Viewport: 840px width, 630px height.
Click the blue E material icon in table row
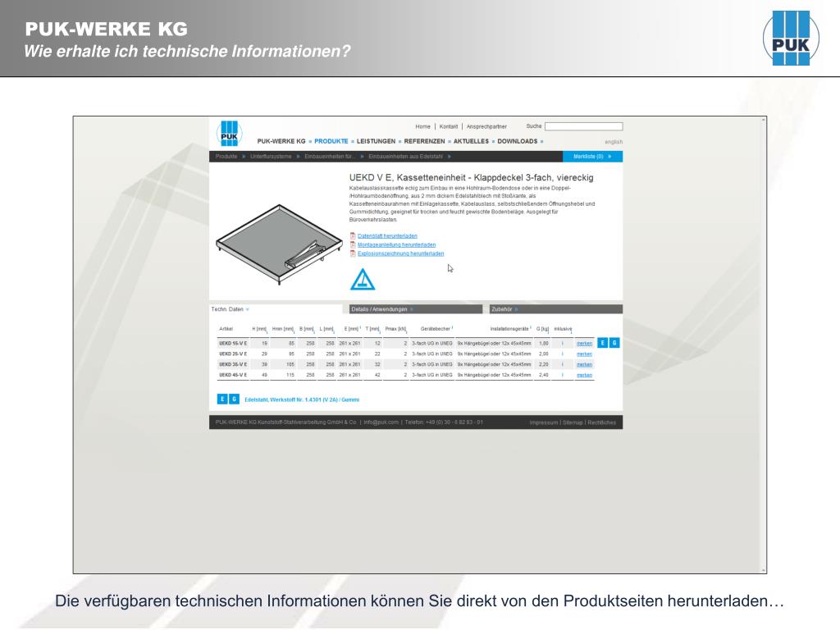click(602, 343)
